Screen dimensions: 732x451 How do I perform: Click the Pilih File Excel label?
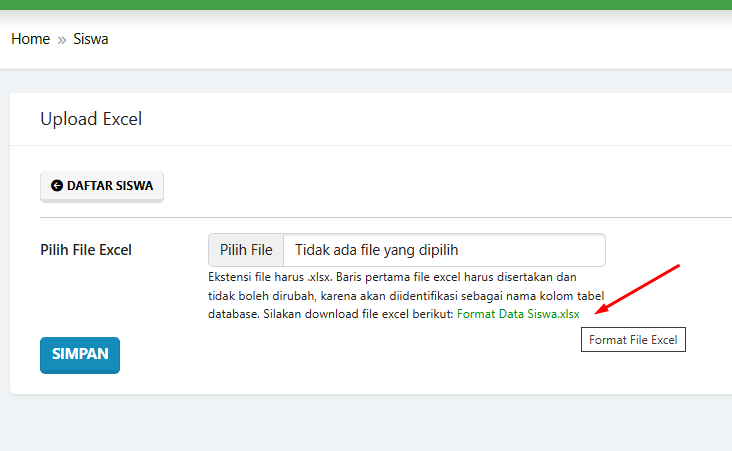point(86,249)
